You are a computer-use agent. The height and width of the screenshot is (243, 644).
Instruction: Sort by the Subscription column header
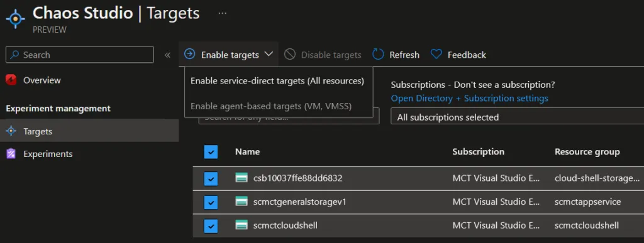tap(478, 151)
